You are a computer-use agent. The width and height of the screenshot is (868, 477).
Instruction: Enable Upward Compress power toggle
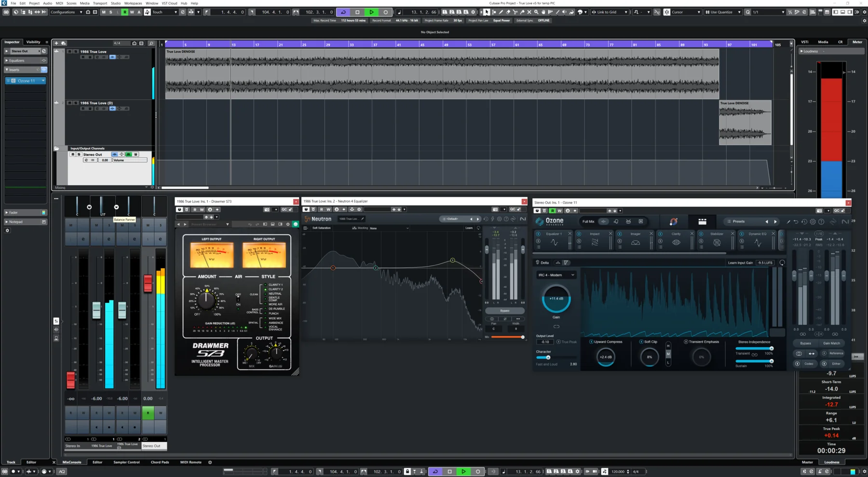[x=591, y=341]
